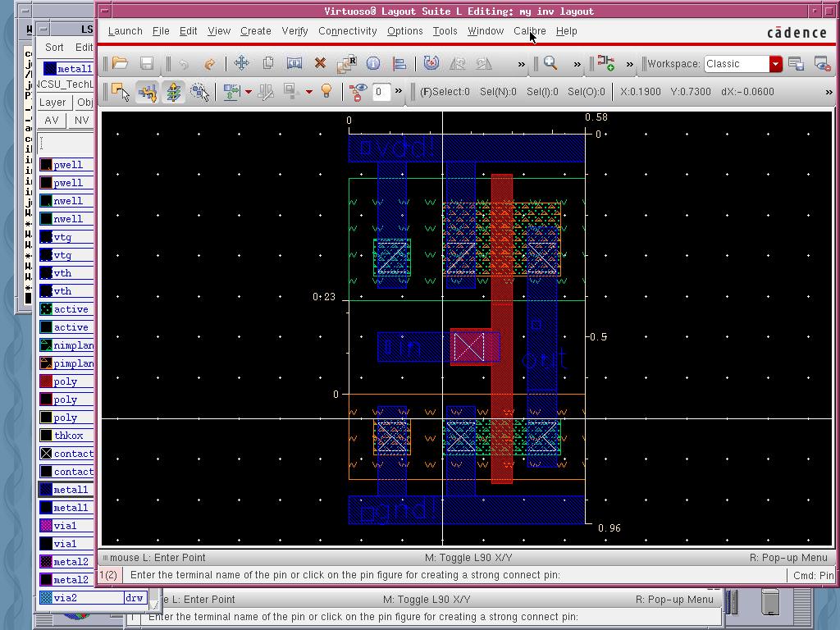This screenshot has width=840, height=630.
Task: Switch to the Layer tab in LSW
Action: 52,103
